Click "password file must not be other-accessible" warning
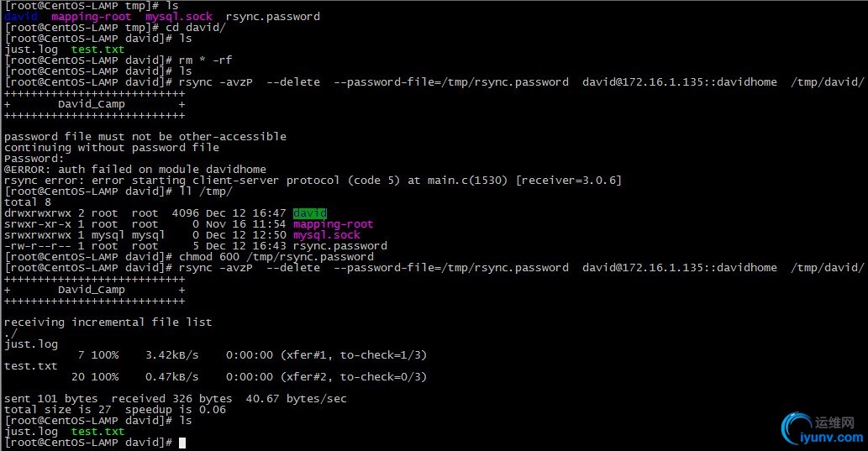This screenshot has width=868, height=451. [x=145, y=137]
